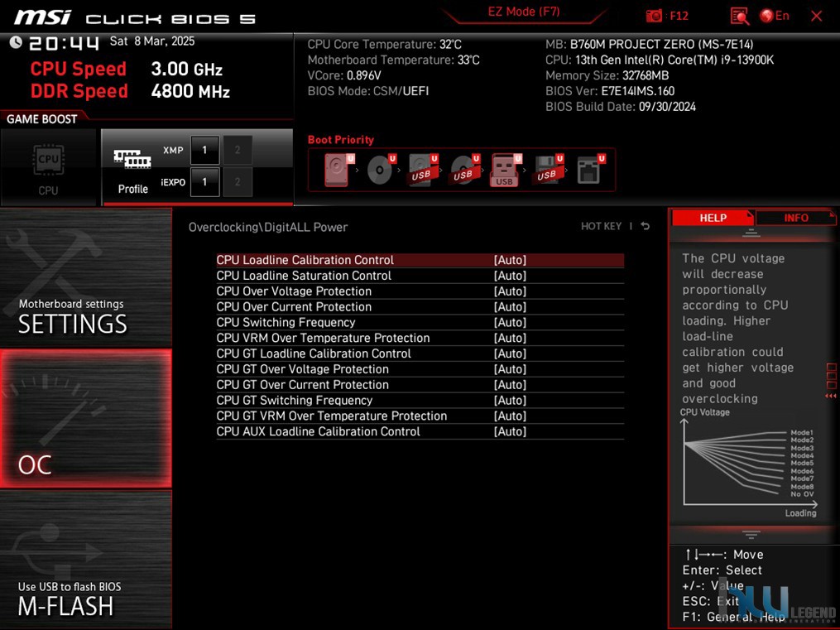Click the Overclocking\DigitALL Power breadcrumb
Screen dimensions: 840x630
pos(268,227)
